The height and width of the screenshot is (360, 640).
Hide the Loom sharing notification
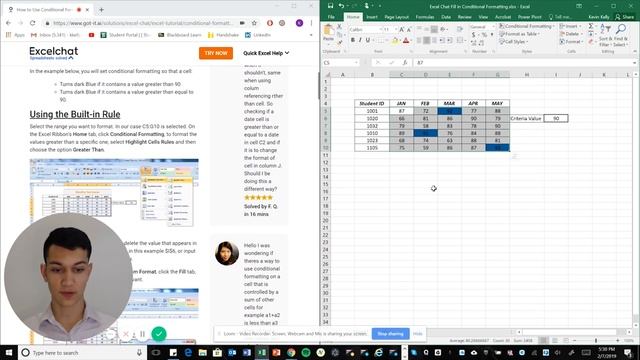418,333
